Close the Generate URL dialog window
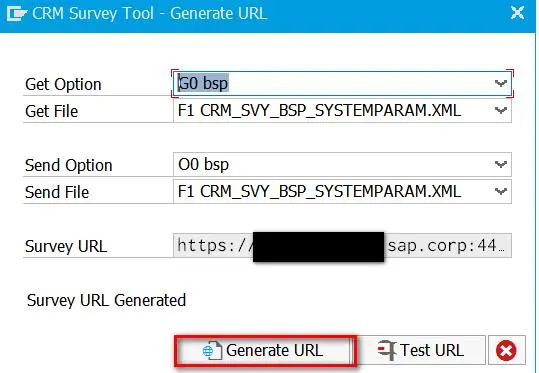Screen dimensions: 539x373 point(517,13)
